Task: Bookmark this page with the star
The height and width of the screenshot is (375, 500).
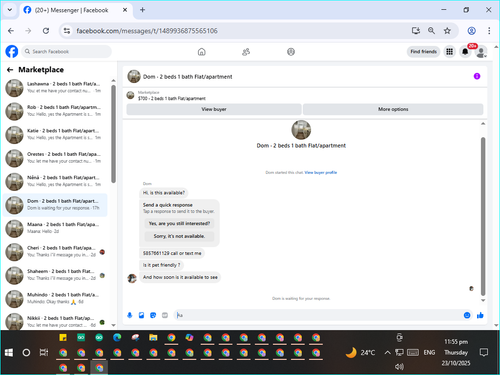Action: coord(447,31)
